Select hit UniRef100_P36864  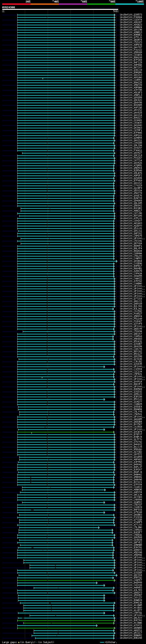pos(131,17)
